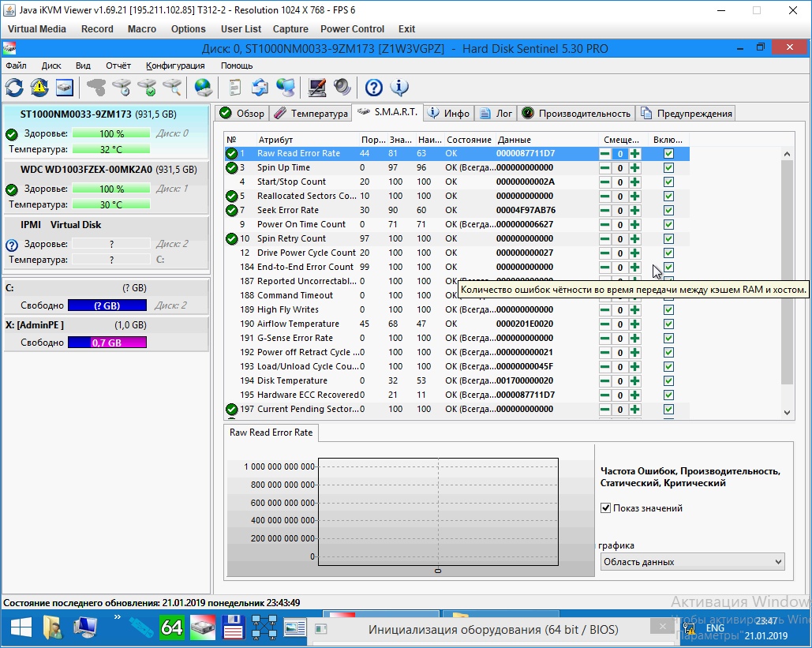Image resolution: width=812 pixels, height=648 pixels.
Task: Switch to the Обзор tab
Action: coord(241,114)
